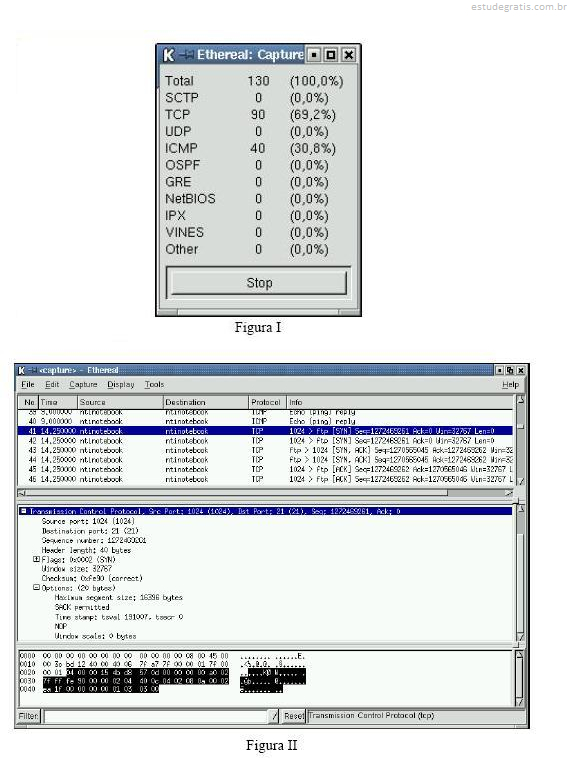
Task: Click scroll down arrow in hex dump pane
Action: click(x=520, y=701)
